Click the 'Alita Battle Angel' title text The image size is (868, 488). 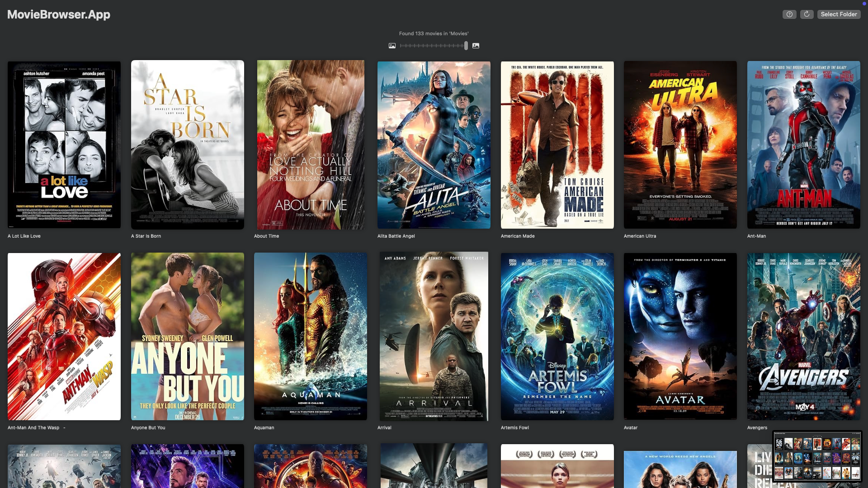(396, 236)
